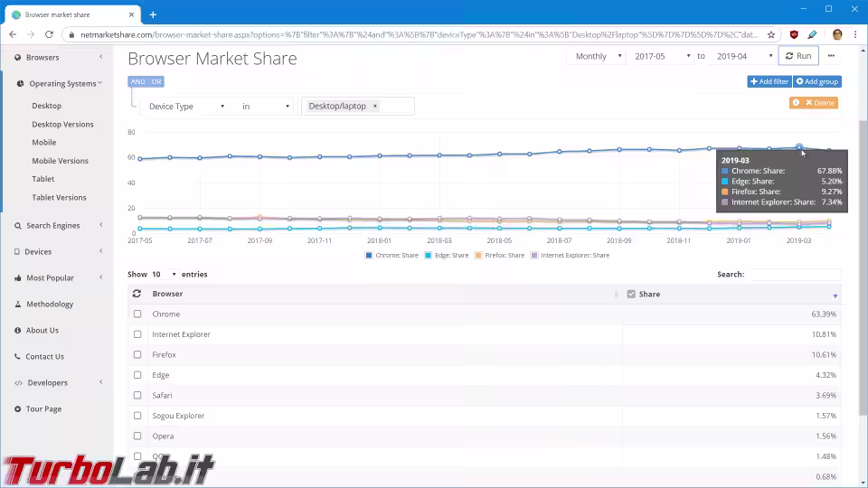Image resolution: width=868 pixels, height=488 pixels.
Task: Reload the page with the refresh icon
Action: pos(49,34)
